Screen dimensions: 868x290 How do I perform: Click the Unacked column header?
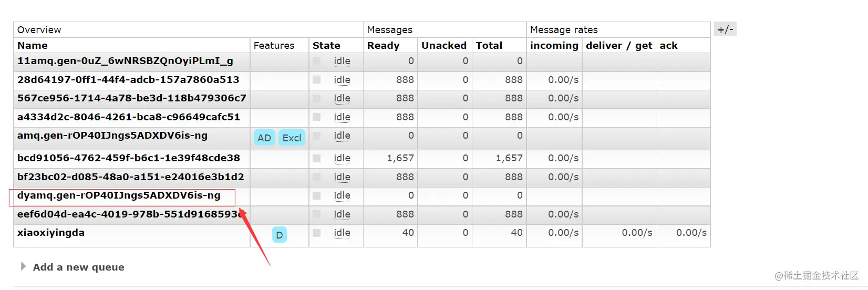pyautogui.click(x=444, y=46)
